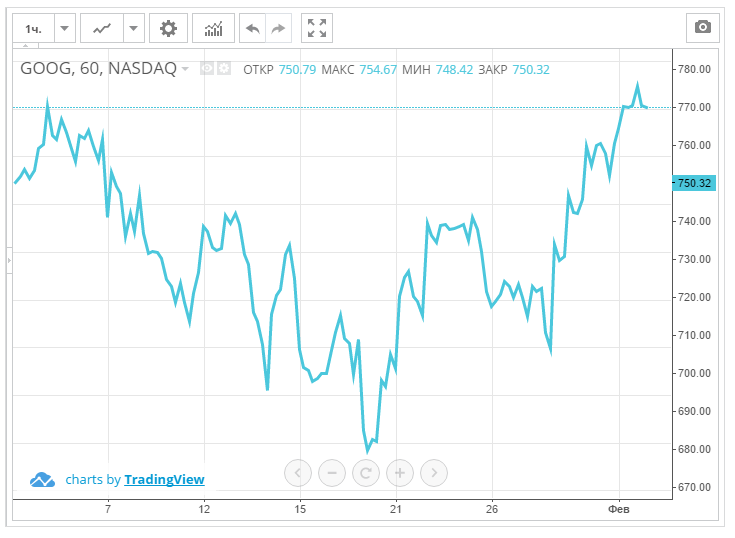The image size is (735, 538).
Task: Open the TradingView link
Action: tap(164, 480)
